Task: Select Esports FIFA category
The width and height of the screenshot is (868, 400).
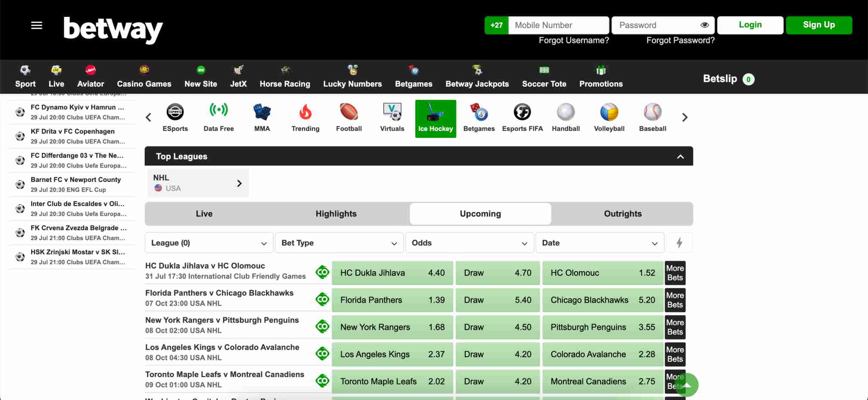Action: [523, 119]
